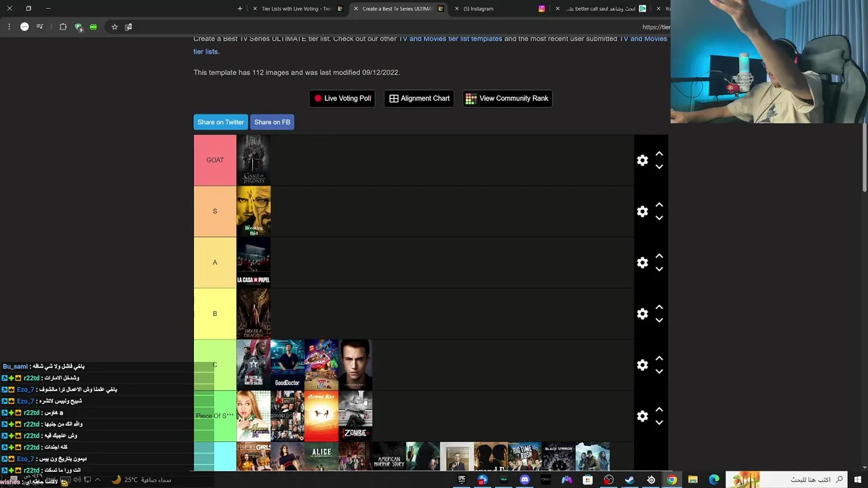
Task: Select the House of the Dragon poster
Action: tap(254, 314)
